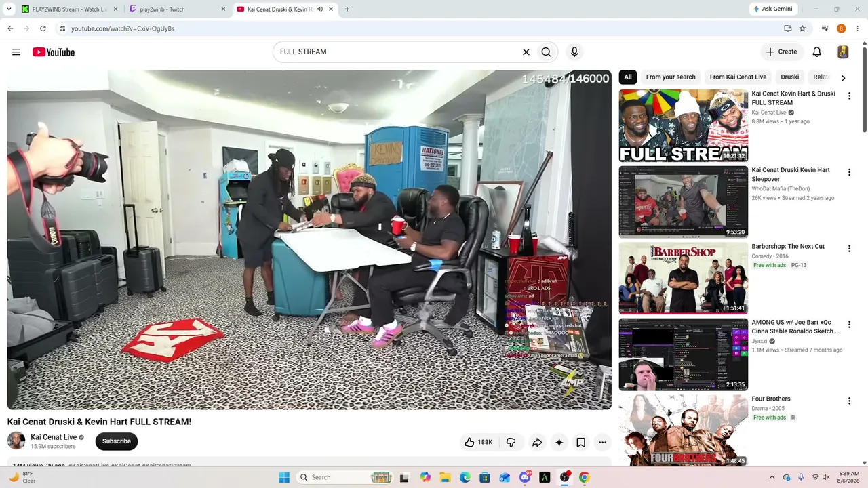Screen dimensions: 868x488
Task: Dislike the video with thumbs down
Action: (x=511, y=443)
